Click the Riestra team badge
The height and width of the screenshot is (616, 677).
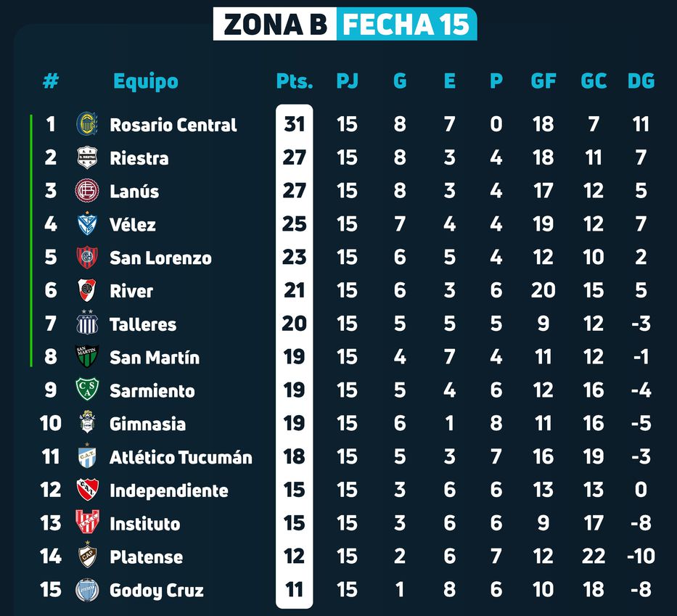tap(87, 157)
